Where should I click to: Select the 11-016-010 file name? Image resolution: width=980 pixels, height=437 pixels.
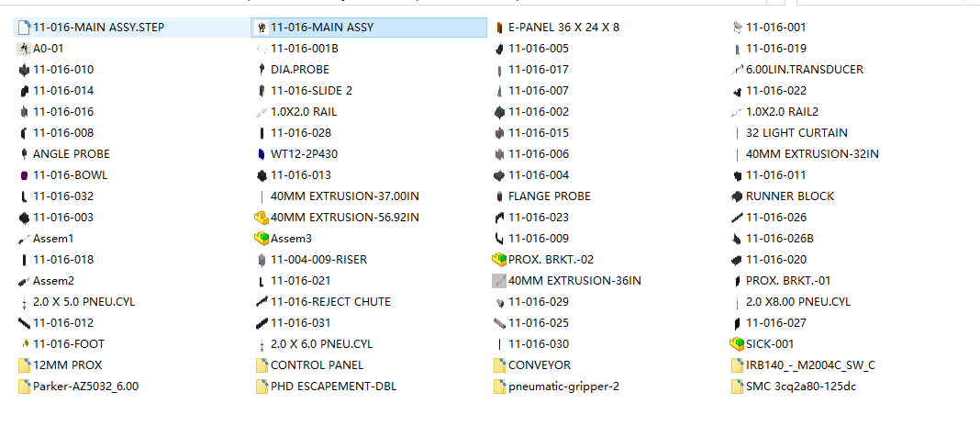tap(63, 70)
